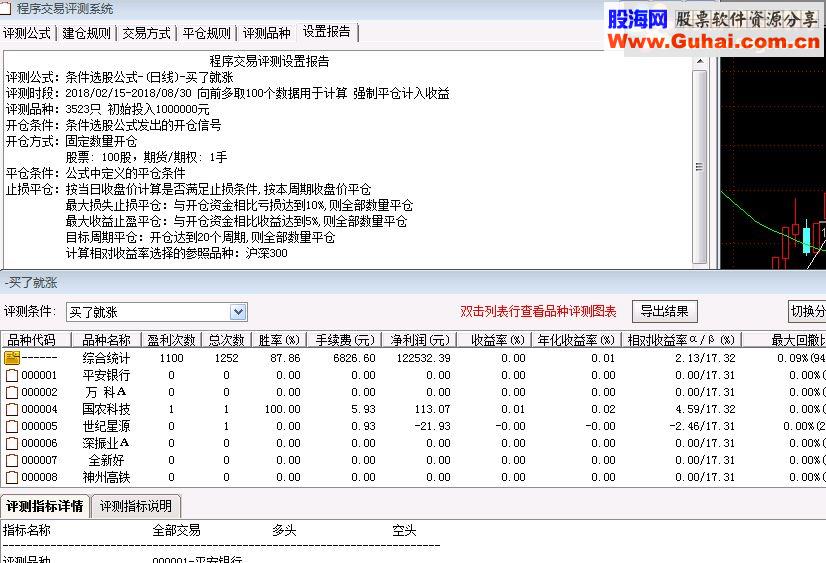The width and height of the screenshot is (826, 563).
Task: Click the icon for stock 000008
Action: (x=12, y=477)
